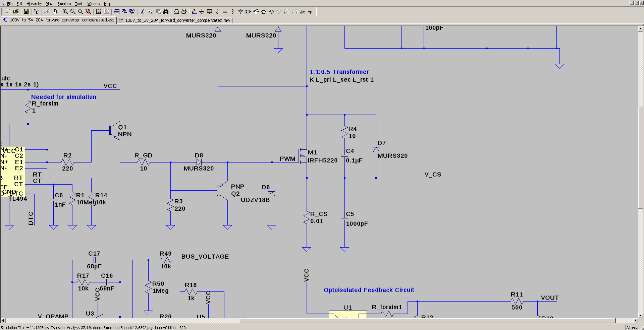Place an inductor from toolbar
Viewport: 644px width, 330px height.
click(x=232, y=12)
